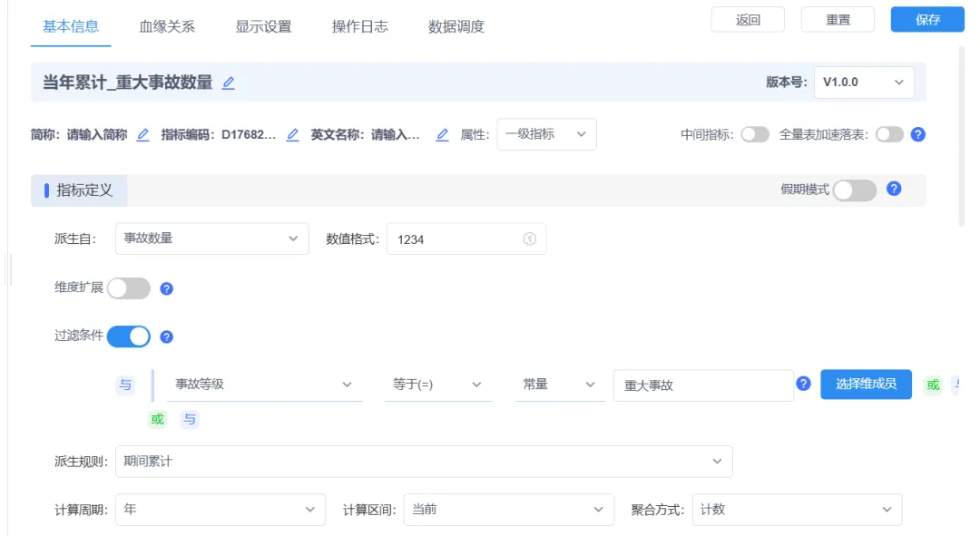
Task: Click the pencil icon next to 简称
Action: point(143,134)
